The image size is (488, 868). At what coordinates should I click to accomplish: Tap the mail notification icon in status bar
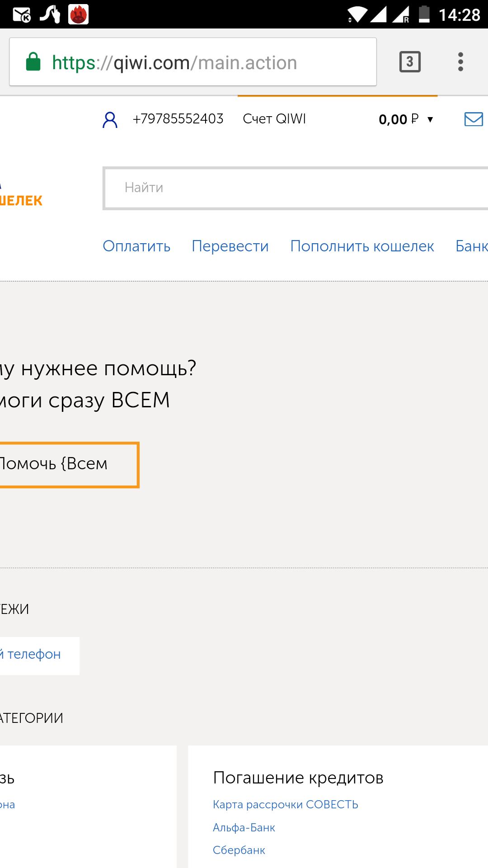click(x=22, y=14)
